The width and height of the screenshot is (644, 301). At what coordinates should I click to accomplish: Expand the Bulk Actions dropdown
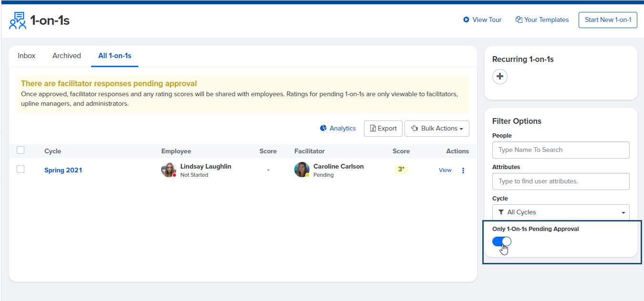(x=436, y=129)
